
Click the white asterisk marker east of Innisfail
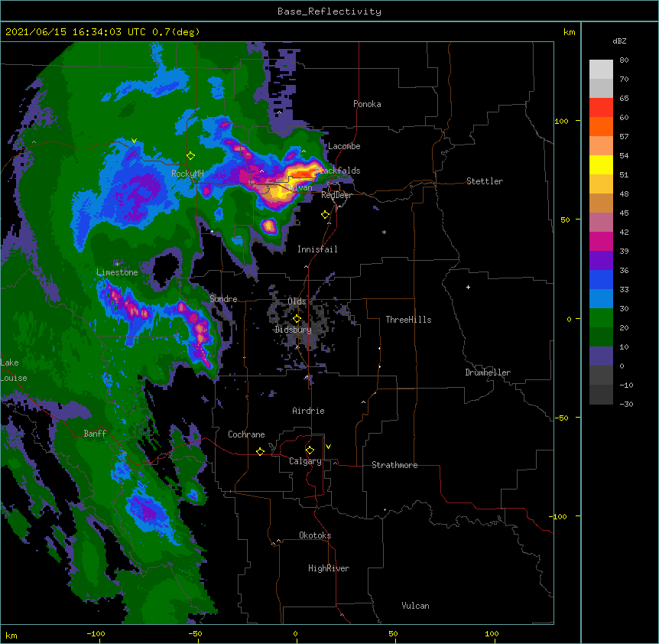[384, 232]
